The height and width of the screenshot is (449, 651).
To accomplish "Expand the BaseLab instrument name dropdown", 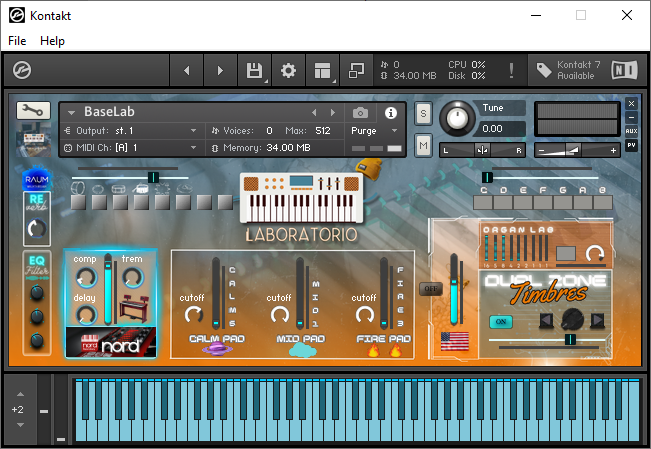I will tap(71, 113).
